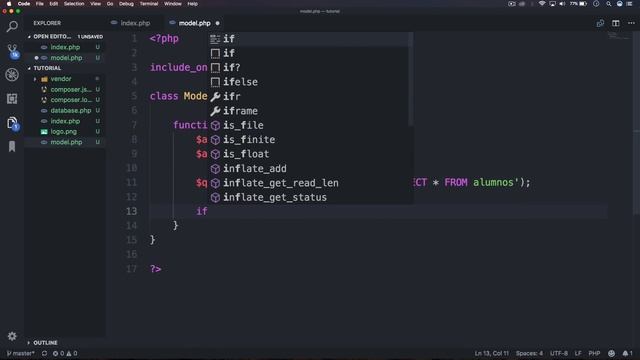This screenshot has height=360, width=640.
Task: Open the Debug view in activity bar
Action: [12, 75]
